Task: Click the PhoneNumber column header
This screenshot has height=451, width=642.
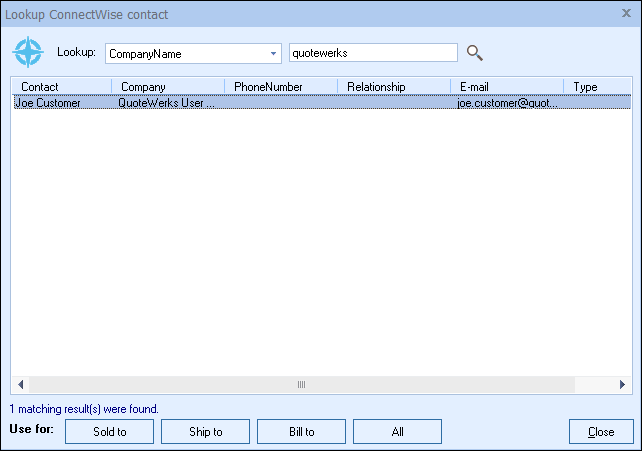Action: click(279, 87)
